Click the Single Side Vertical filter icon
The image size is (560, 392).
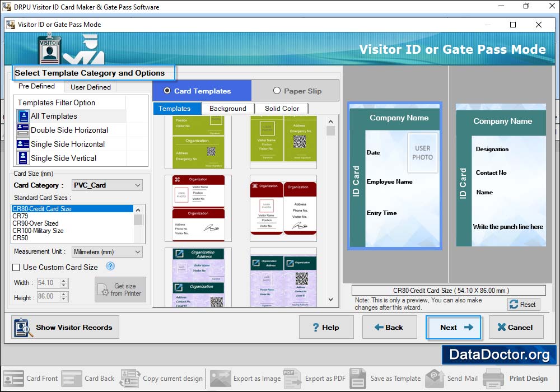(23, 158)
